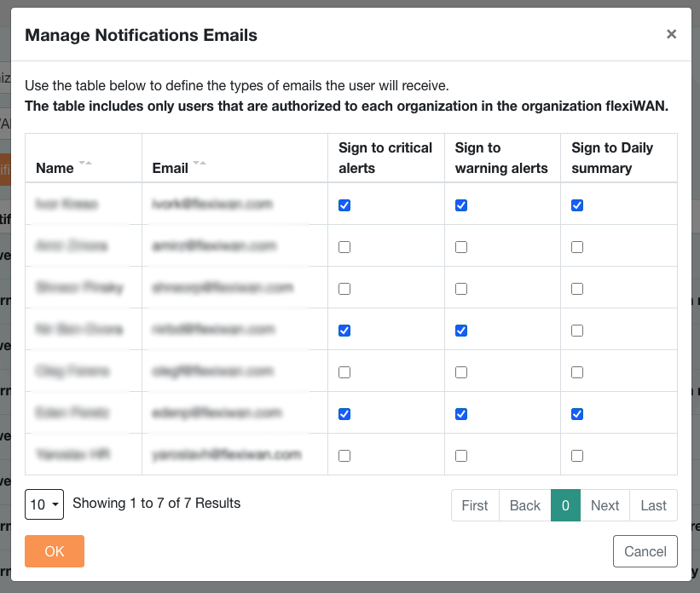The image size is (700, 593).
Task: Confirm changes with the OK button
Action: click(55, 551)
